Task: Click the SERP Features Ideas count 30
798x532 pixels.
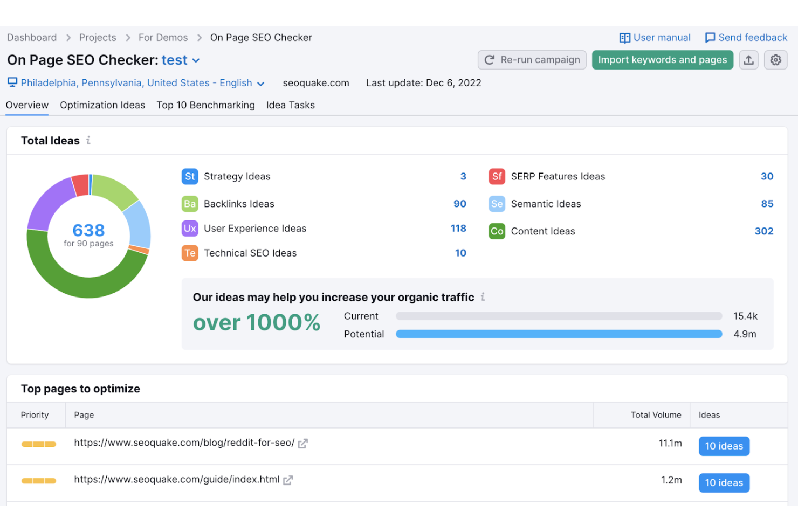Action: click(767, 176)
